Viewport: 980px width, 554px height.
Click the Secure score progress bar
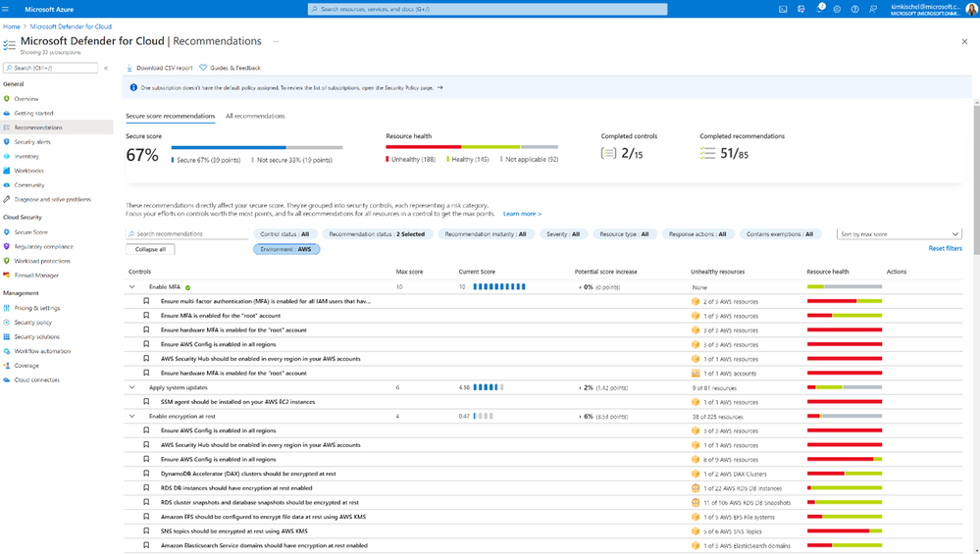click(257, 147)
